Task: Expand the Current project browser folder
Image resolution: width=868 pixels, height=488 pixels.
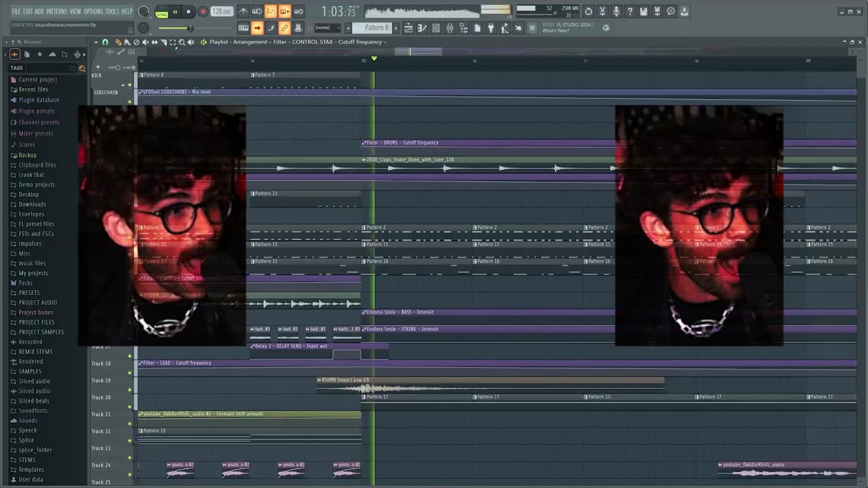Action: pos(37,79)
